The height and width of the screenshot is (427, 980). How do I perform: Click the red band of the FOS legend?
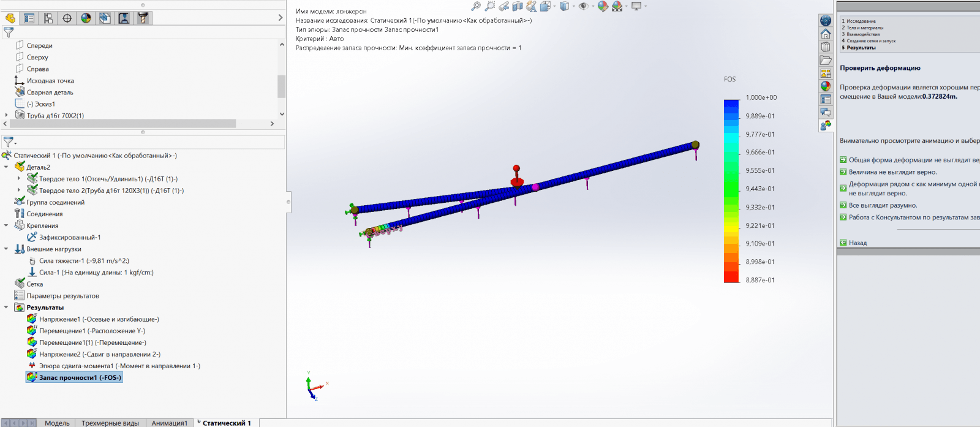(731, 276)
